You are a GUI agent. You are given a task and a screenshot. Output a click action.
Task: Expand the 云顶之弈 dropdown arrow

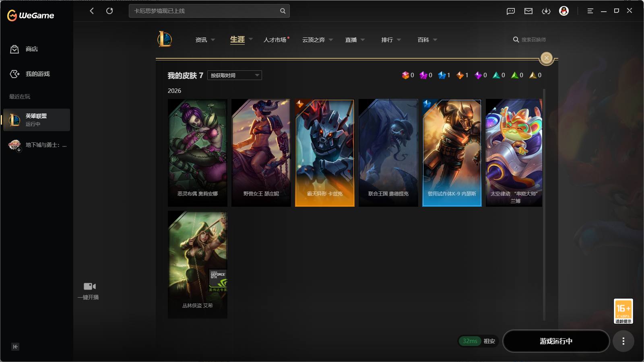[x=331, y=40]
